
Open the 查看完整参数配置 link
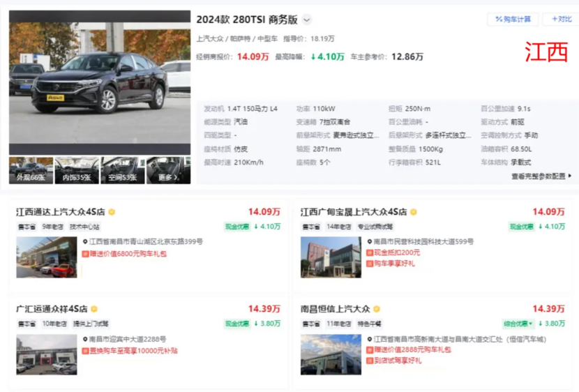point(541,176)
